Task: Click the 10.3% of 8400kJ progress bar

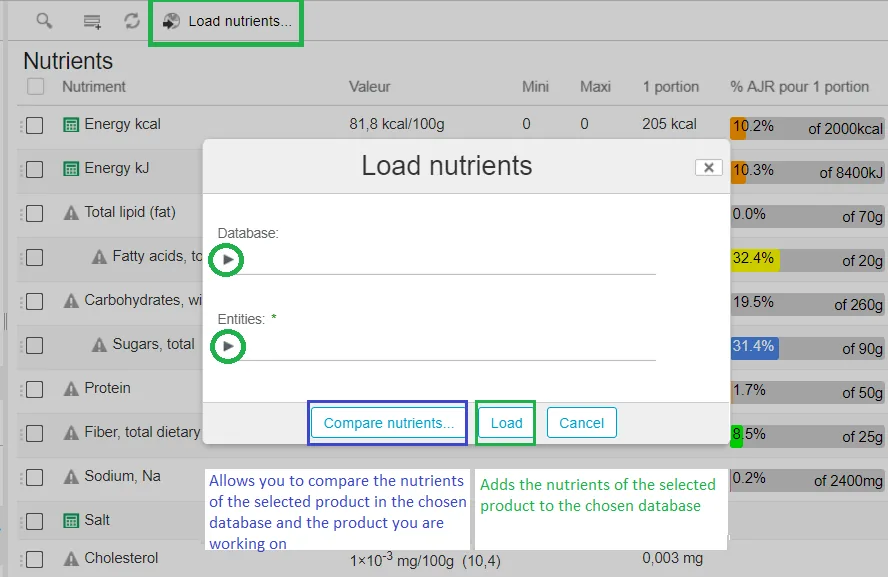Action: point(807,172)
